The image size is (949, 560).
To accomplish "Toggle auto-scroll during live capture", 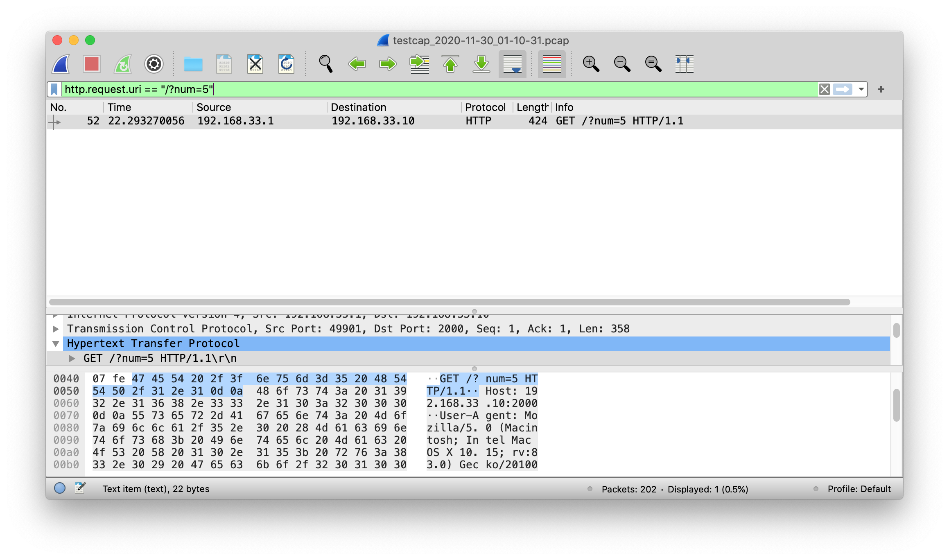I will point(513,64).
